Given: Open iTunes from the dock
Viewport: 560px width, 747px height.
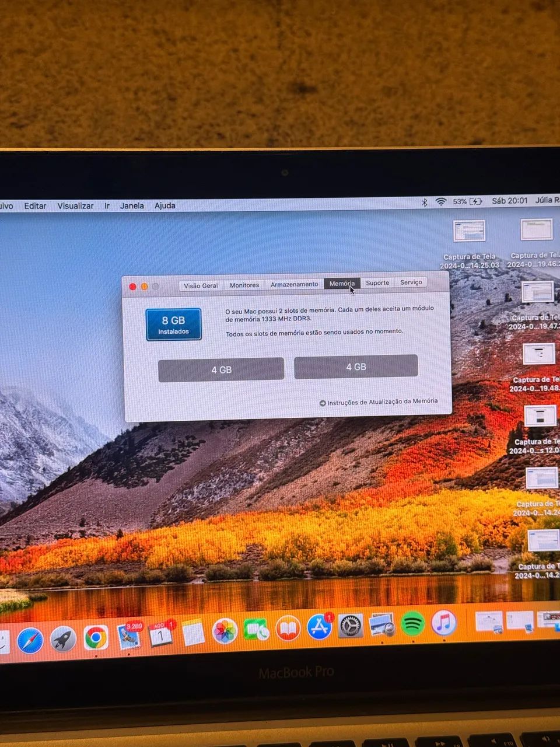Looking at the screenshot, I should point(444,623).
